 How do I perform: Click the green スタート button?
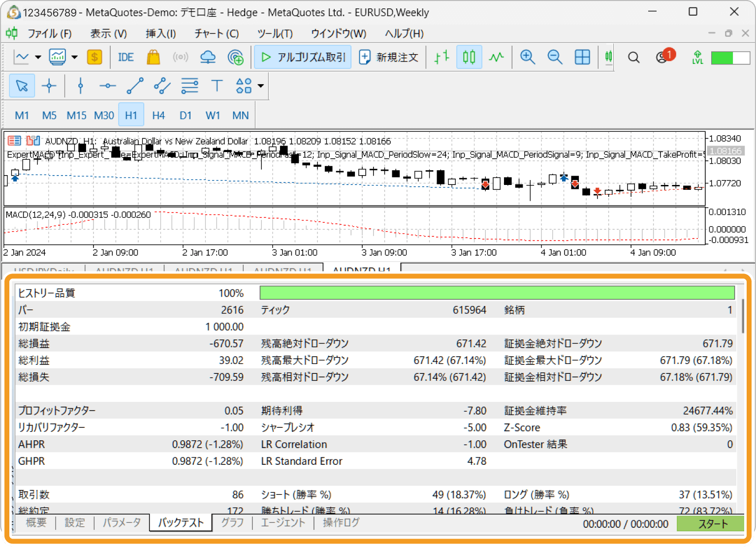click(710, 524)
